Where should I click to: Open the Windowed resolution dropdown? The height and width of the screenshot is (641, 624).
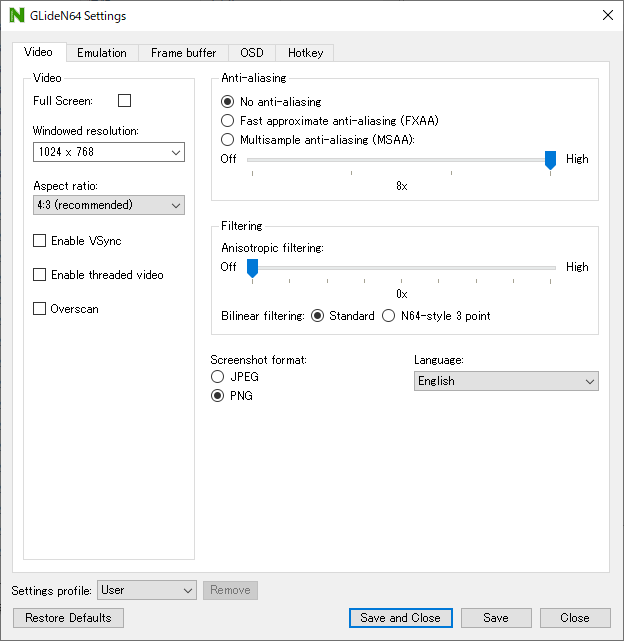(x=108, y=152)
